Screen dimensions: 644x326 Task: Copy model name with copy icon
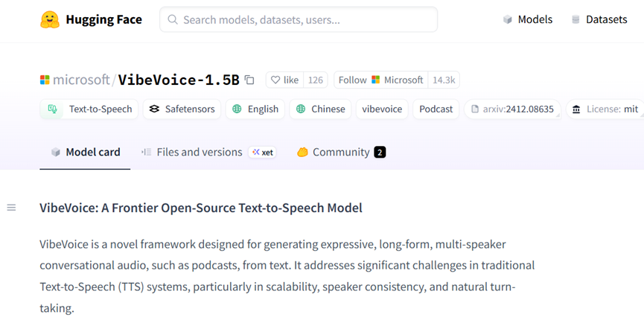click(249, 80)
